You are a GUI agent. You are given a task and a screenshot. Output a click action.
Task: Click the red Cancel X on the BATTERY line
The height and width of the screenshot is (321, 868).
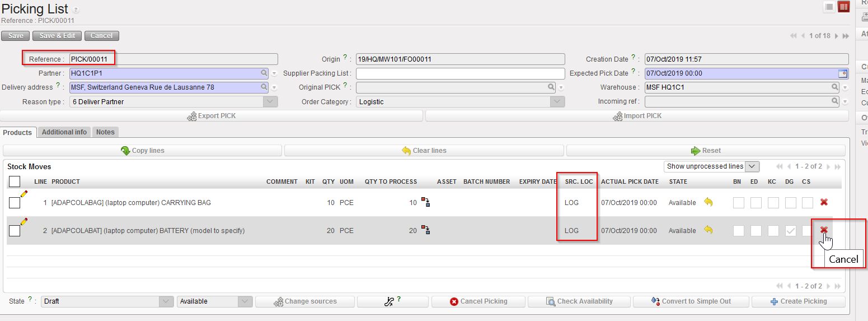click(824, 230)
